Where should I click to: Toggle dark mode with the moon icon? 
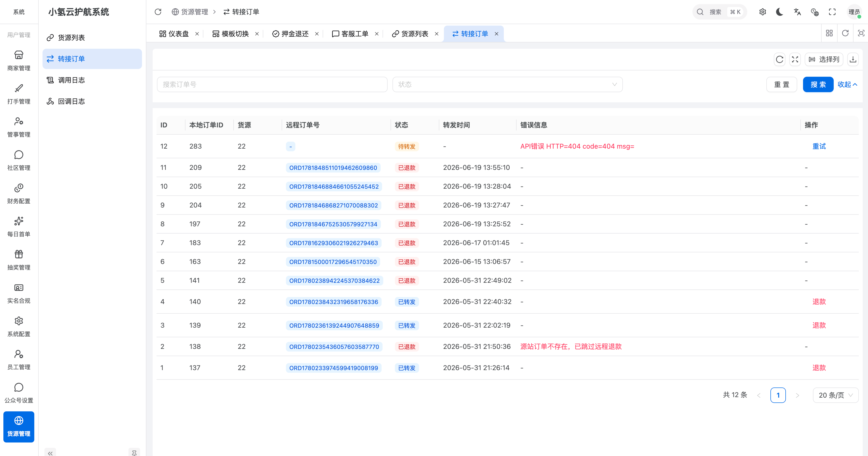[x=780, y=12]
